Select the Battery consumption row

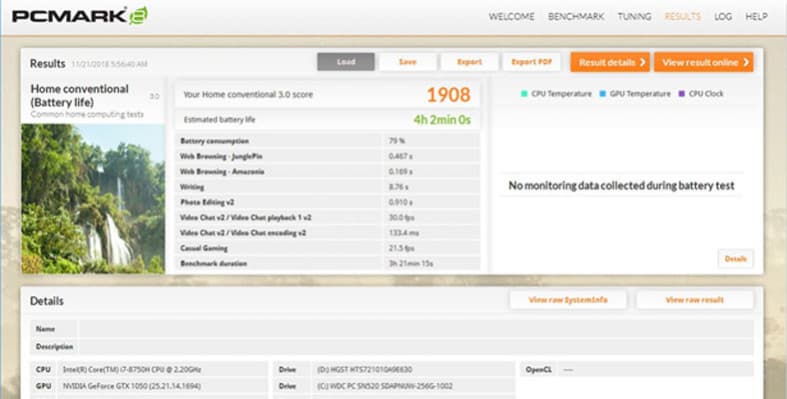(x=327, y=141)
